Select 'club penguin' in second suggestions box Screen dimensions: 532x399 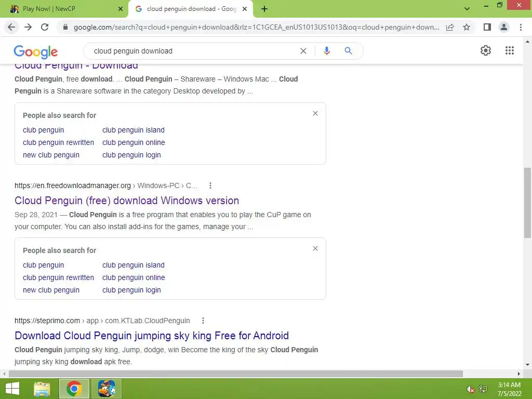[x=44, y=265]
